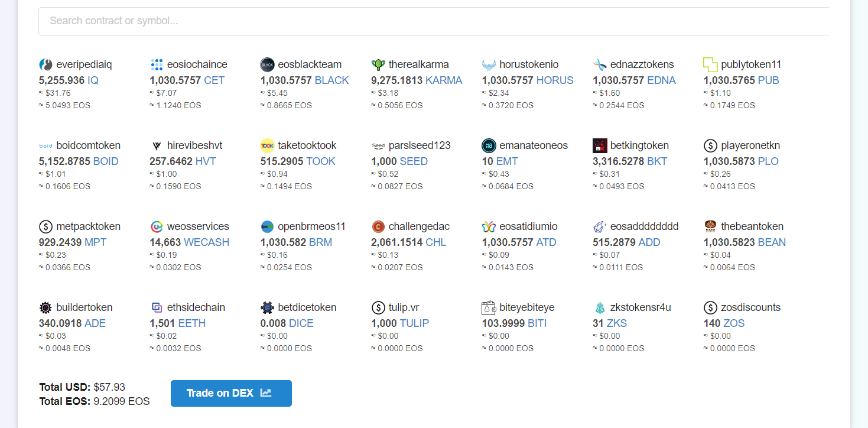Click the balance 929.2439 MPT
Screen dimensions: 868x428
coord(73,242)
